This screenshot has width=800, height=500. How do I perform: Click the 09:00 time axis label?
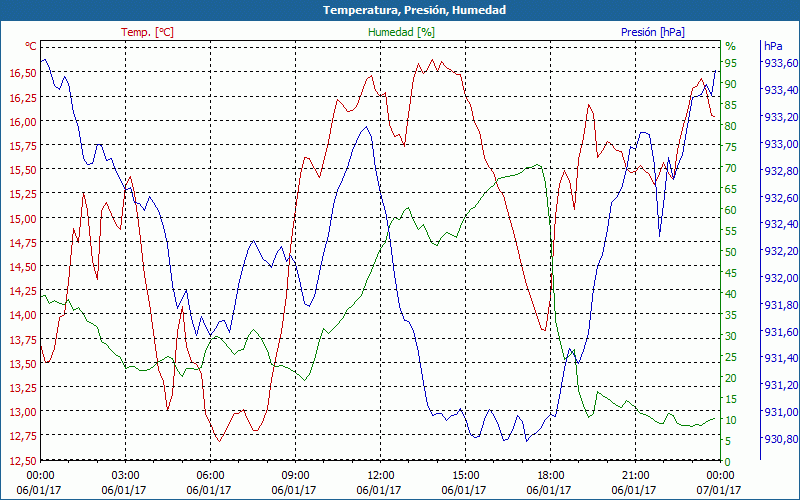[x=295, y=476]
